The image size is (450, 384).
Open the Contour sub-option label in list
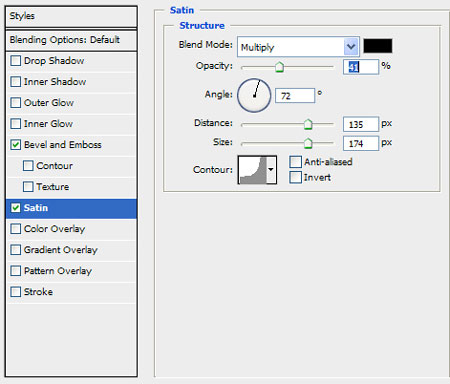pyautogui.click(x=55, y=166)
